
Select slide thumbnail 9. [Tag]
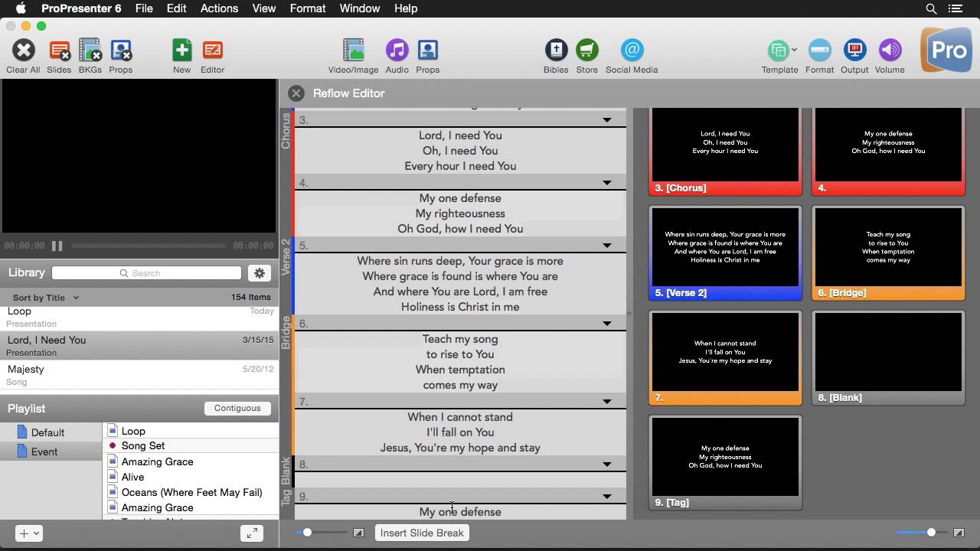click(725, 463)
